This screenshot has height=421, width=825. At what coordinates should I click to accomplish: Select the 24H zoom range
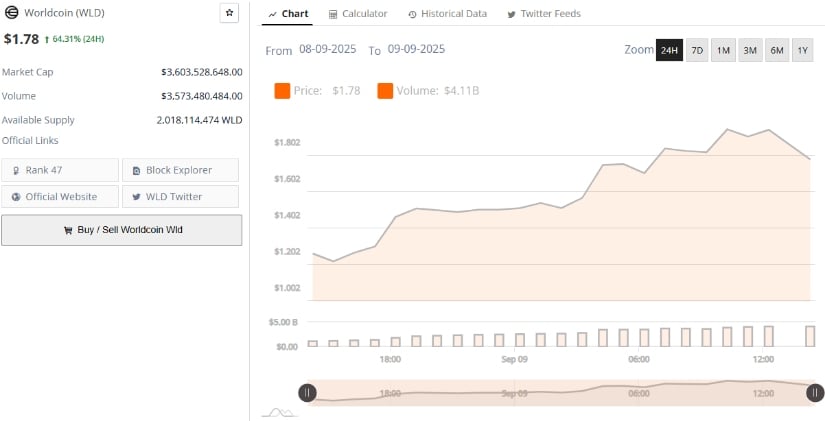pos(669,50)
